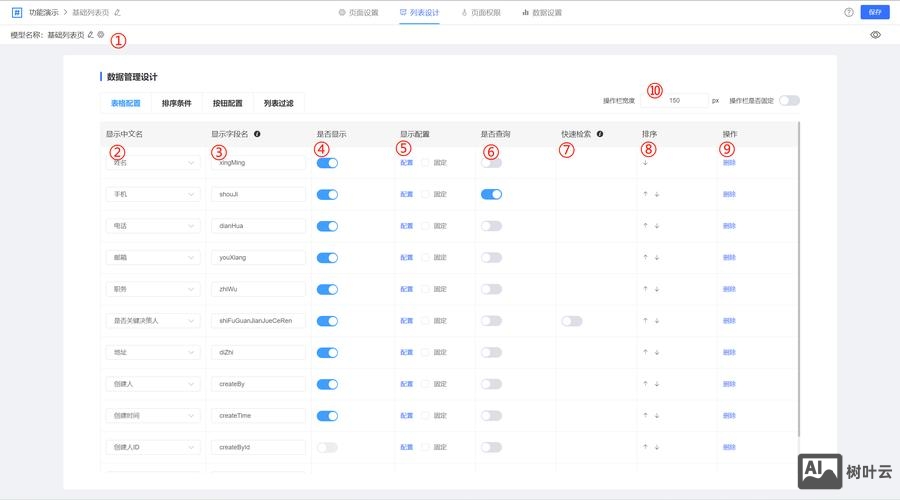Toggle 是否查询 switch for 手机 row
The image size is (900, 500).
click(x=491, y=194)
